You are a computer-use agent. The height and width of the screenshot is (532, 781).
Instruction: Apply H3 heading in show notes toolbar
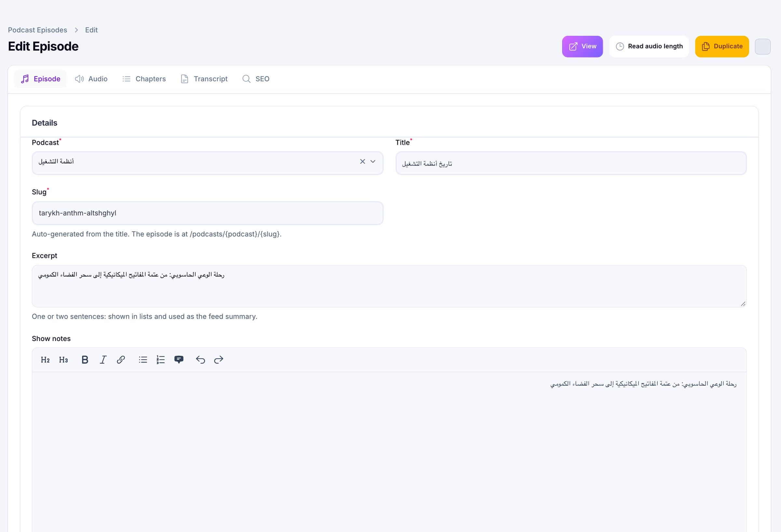pyautogui.click(x=63, y=360)
